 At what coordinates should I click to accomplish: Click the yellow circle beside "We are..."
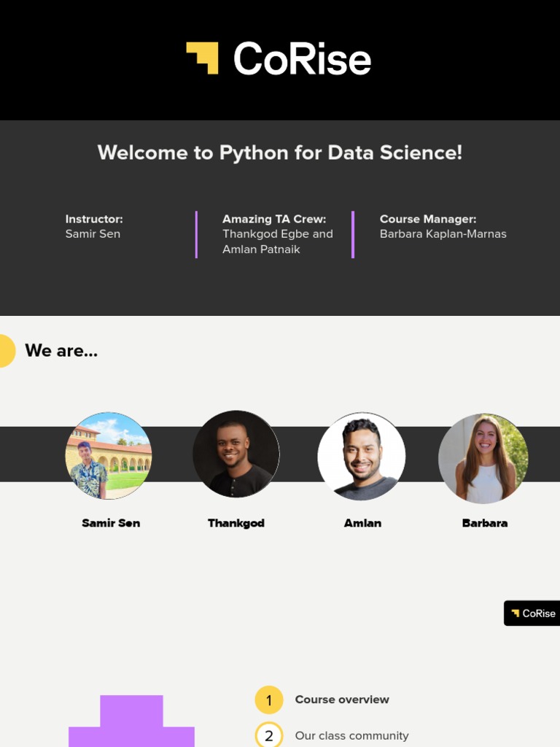point(5,351)
